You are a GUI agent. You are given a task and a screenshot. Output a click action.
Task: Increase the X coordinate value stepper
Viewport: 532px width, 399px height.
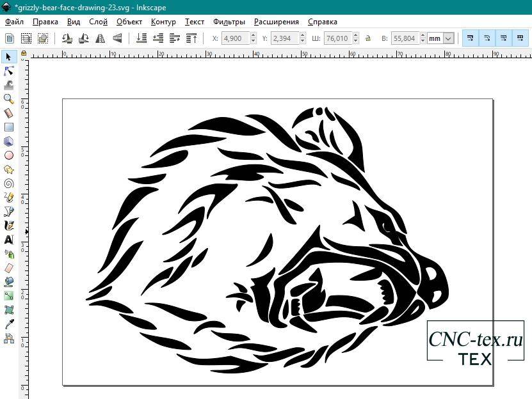pos(254,36)
